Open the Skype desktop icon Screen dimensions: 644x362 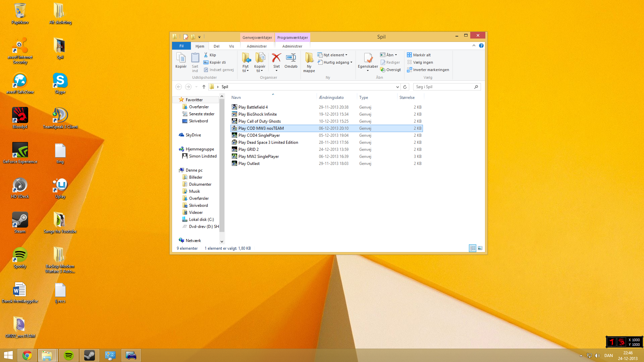(60, 83)
